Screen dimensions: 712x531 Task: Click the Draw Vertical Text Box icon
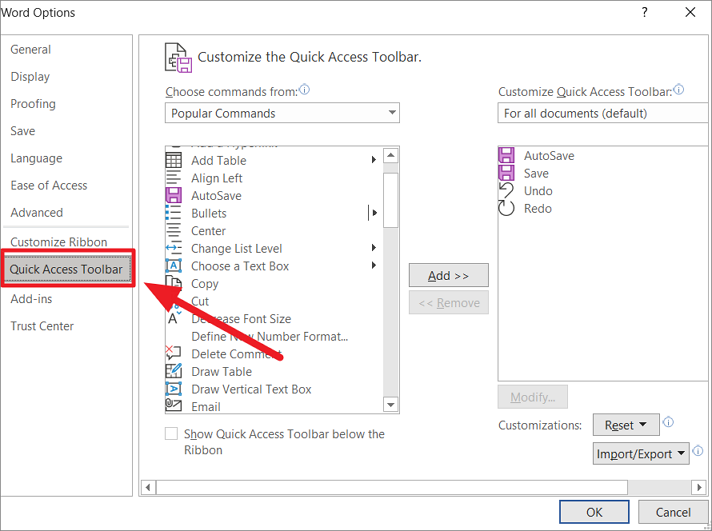pyautogui.click(x=173, y=389)
